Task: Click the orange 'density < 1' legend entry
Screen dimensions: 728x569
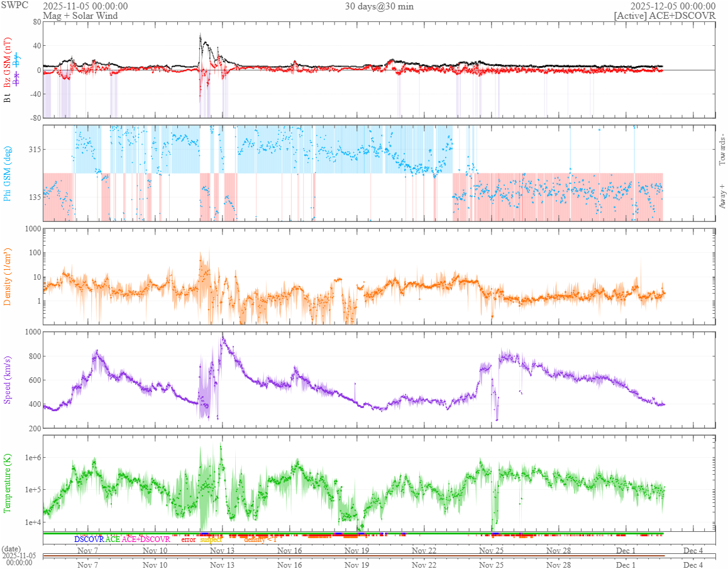Action: click(260, 539)
